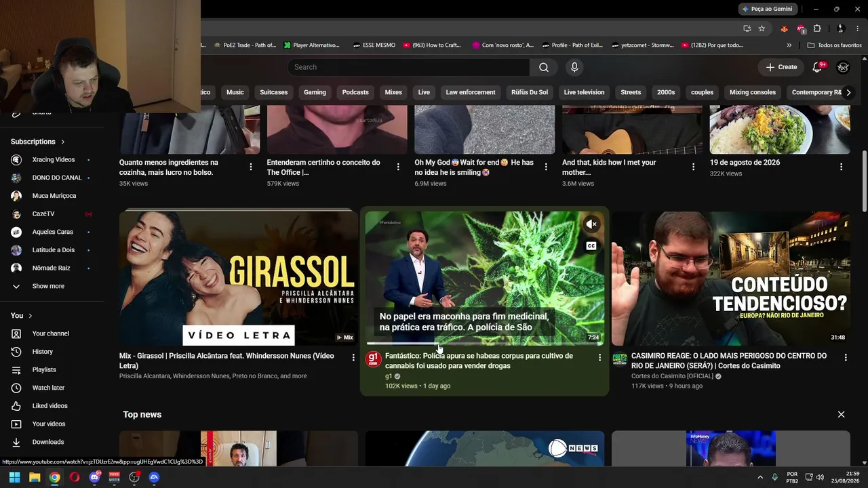The height and width of the screenshot is (488, 868).
Task: Select the Live television filter chip
Action: pos(584,92)
